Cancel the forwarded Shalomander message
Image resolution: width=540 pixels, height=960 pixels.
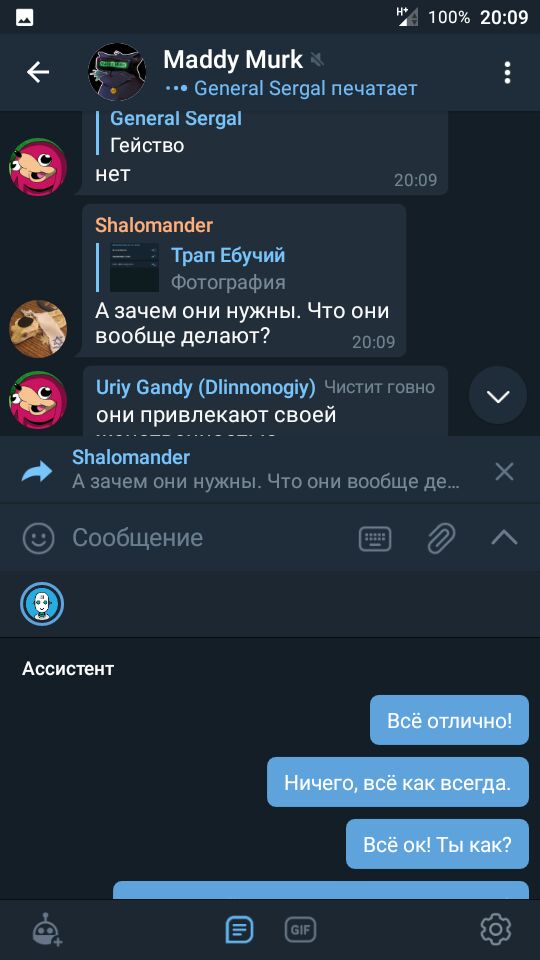point(504,471)
